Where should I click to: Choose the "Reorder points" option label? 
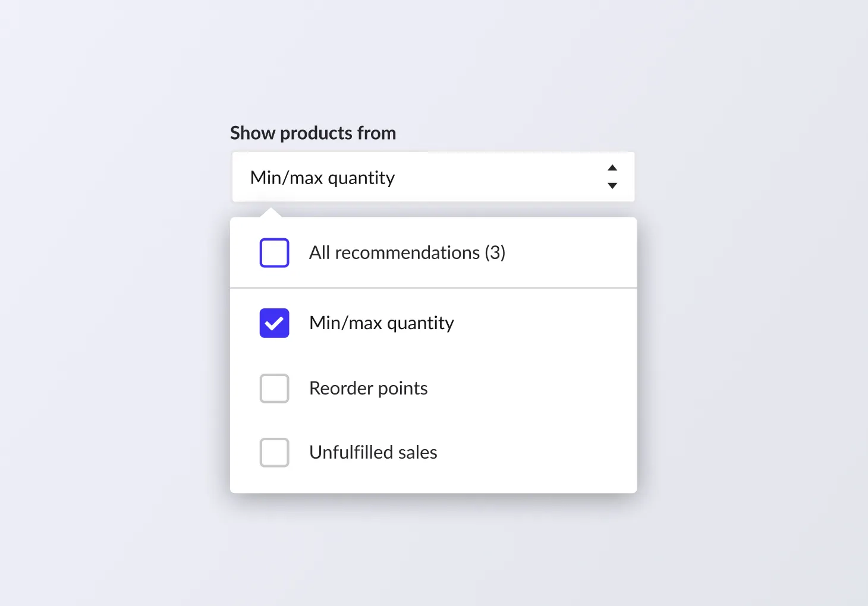(x=368, y=389)
